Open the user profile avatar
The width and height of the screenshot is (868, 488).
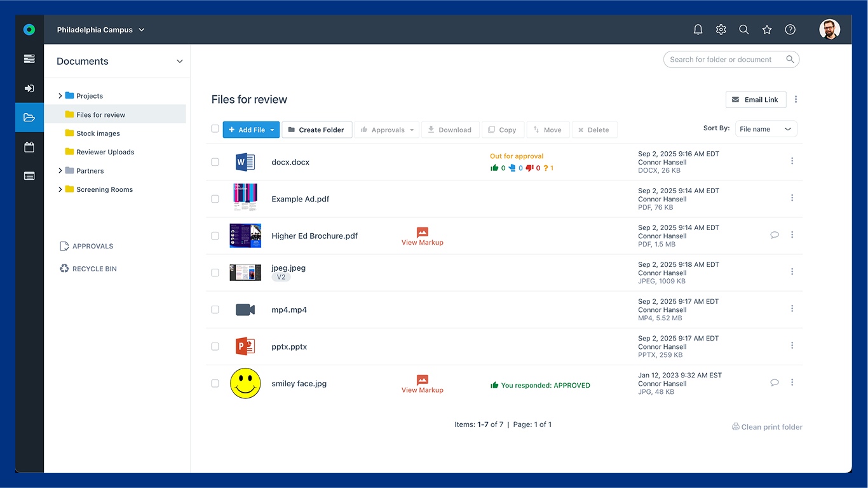[x=829, y=29]
